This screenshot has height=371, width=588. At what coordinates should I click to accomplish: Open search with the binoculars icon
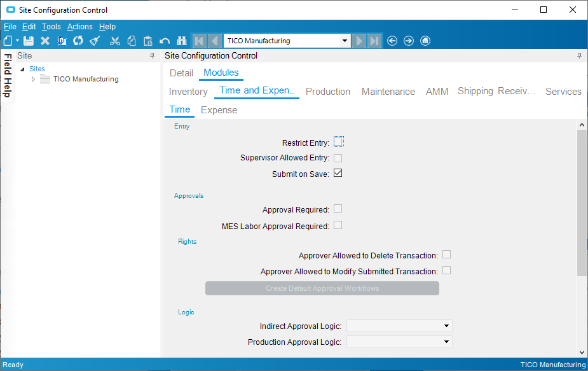pos(182,41)
